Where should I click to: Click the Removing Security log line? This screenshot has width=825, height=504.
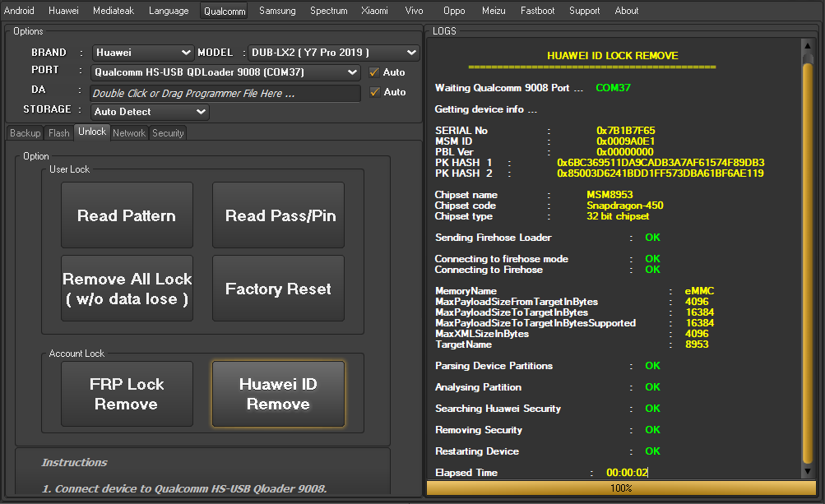547,430
